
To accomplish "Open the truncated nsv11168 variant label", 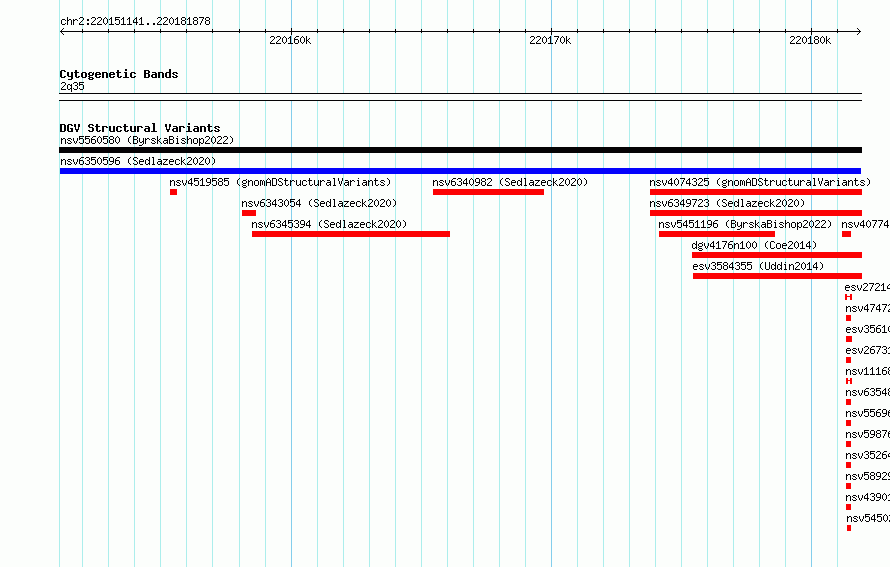I will click(x=867, y=371).
